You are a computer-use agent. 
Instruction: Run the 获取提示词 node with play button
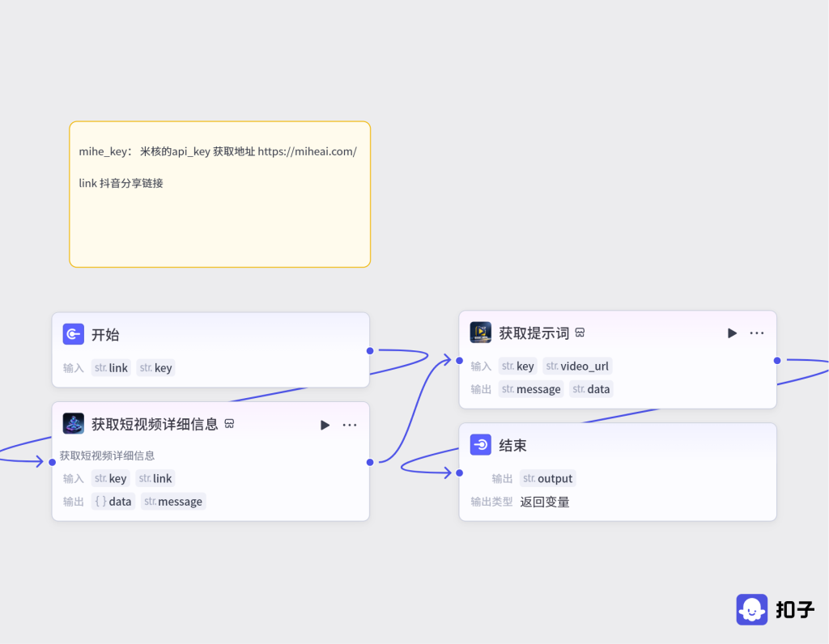732,333
